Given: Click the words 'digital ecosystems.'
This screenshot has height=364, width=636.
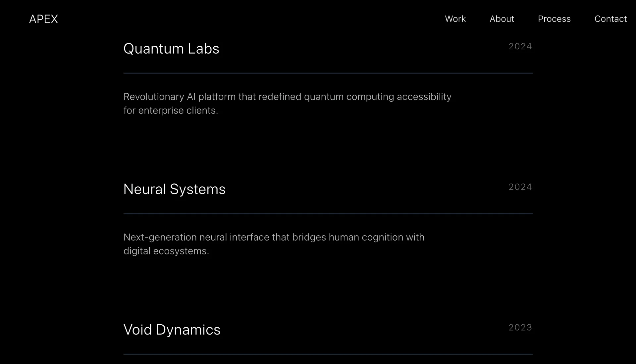Looking at the screenshot, I should coord(166,251).
